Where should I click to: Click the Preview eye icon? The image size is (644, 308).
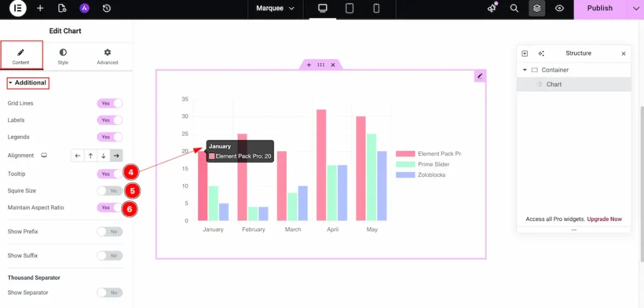click(x=559, y=8)
